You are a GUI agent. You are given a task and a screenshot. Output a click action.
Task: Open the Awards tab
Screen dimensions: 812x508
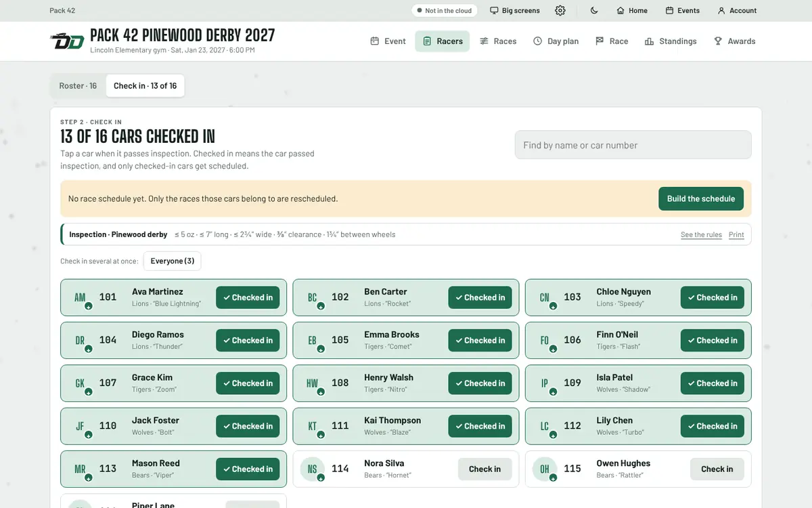pyautogui.click(x=734, y=41)
